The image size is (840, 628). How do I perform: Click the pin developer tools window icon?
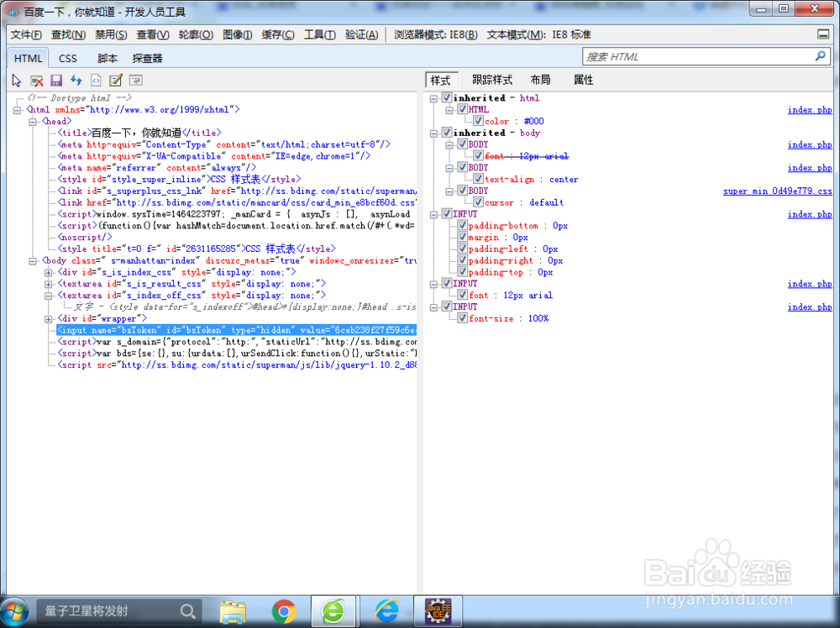pos(823,34)
